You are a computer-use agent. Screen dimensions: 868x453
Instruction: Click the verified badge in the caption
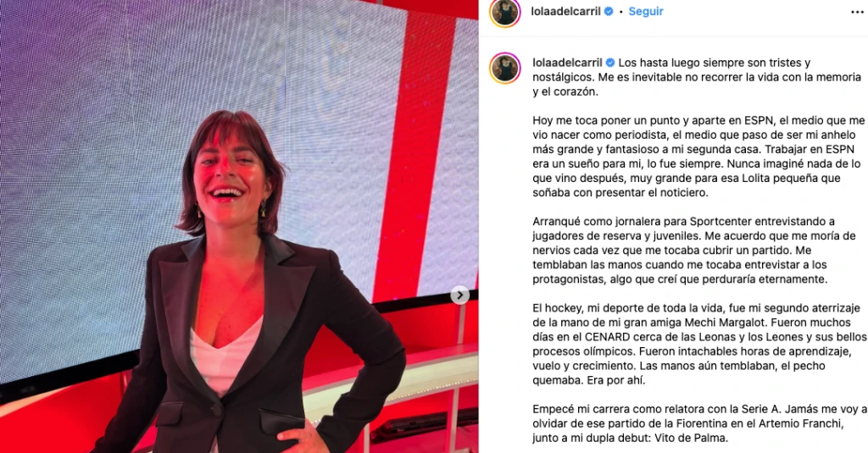(x=610, y=63)
